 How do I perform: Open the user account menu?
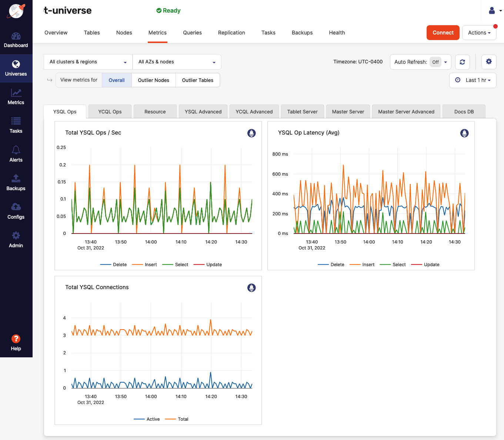(x=494, y=11)
